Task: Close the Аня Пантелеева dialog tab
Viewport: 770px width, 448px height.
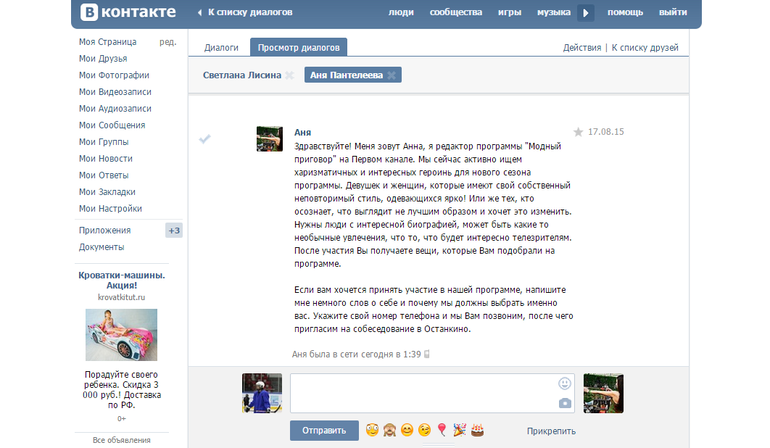Action: click(x=393, y=75)
